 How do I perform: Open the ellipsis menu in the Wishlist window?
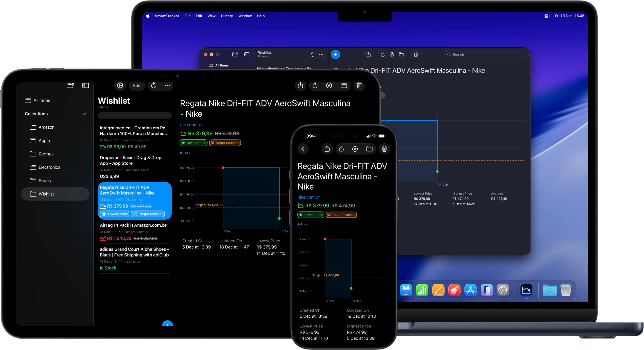tap(321, 54)
